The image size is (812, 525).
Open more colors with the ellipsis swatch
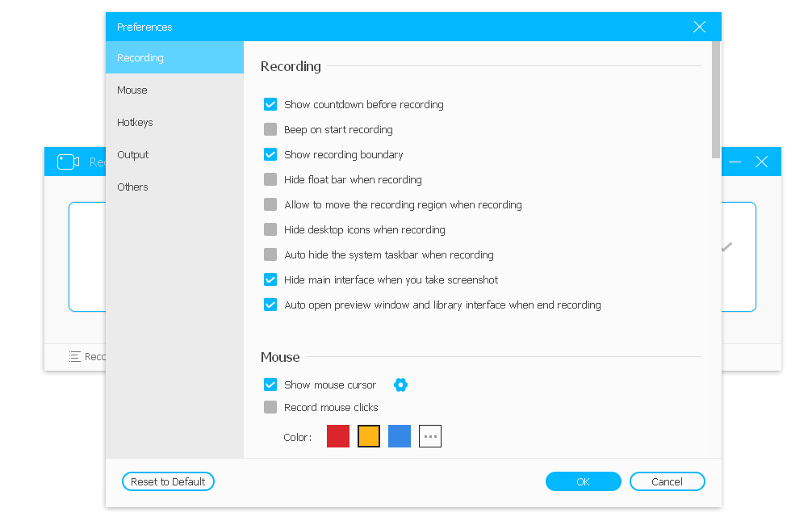click(x=430, y=436)
